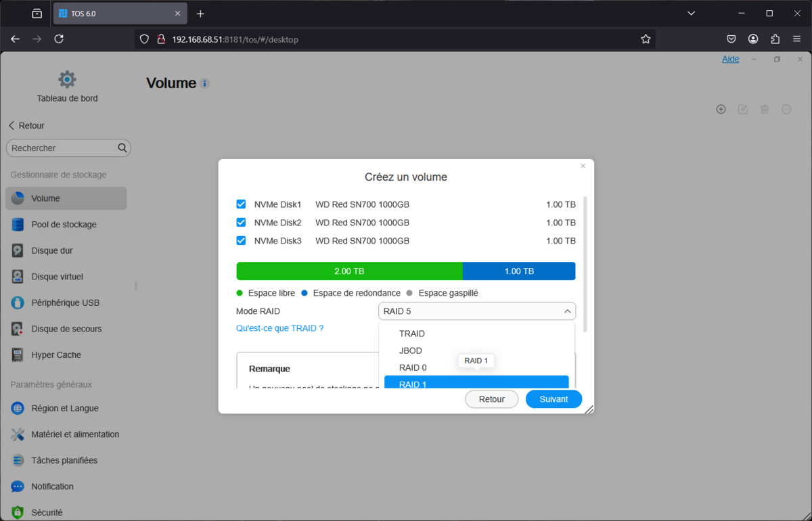Screen dimensions: 812x521
Task: Uncheck the NVMe Disk3 checkbox
Action: click(x=241, y=240)
